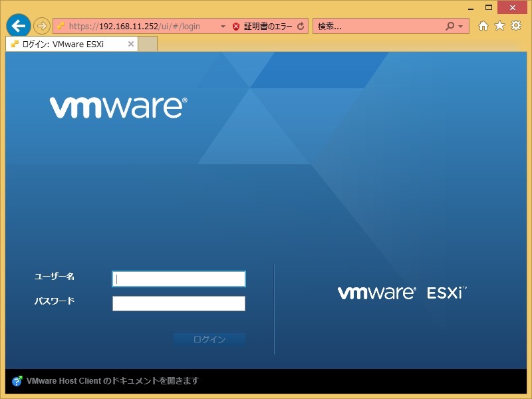This screenshot has width=532, height=399.
Task: Click the ユーザー名 input field
Action: point(179,279)
